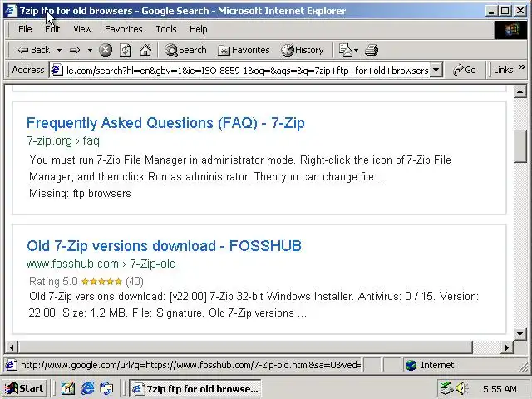Click the vertical scrollbar up arrow
Image resolution: width=532 pixels, height=399 pixels.
coord(520,91)
